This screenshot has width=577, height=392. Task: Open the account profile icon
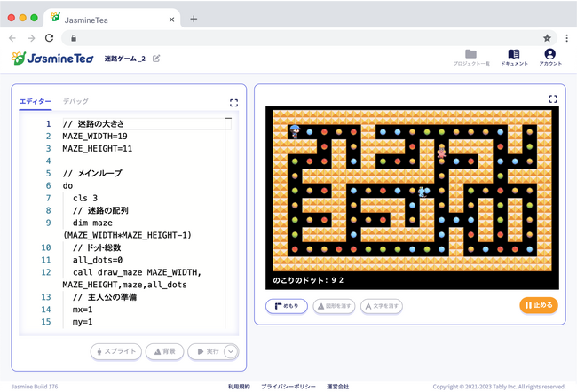point(549,57)
